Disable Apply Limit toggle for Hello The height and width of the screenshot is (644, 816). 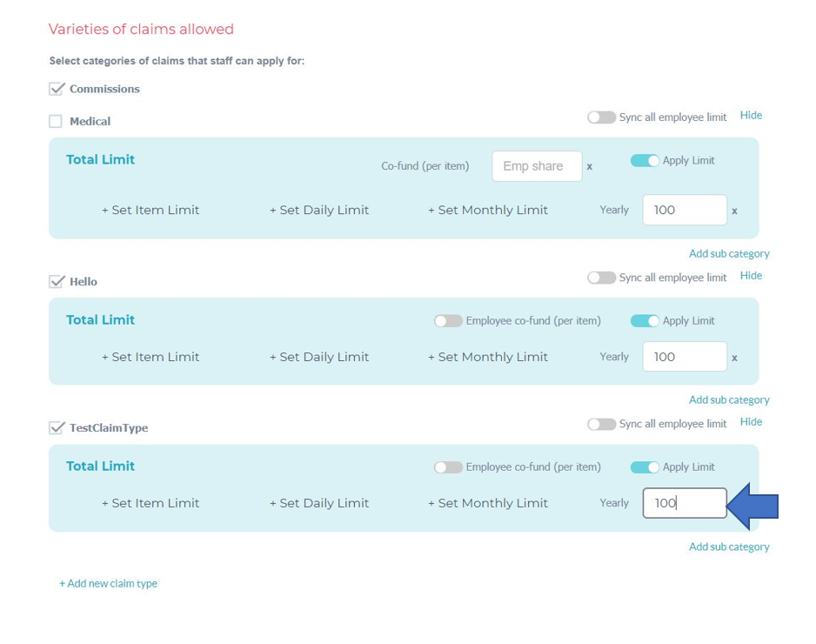pos(645,321)
